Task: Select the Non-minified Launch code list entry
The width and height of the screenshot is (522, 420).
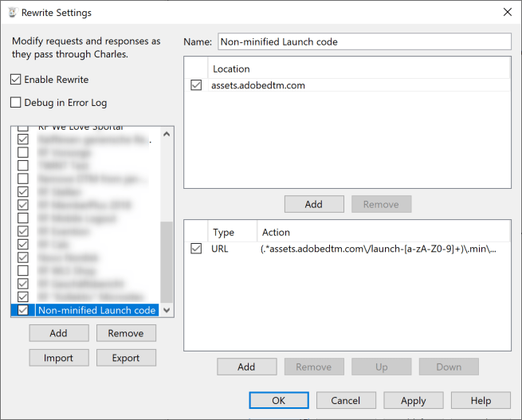Action: tap(96, 310)
